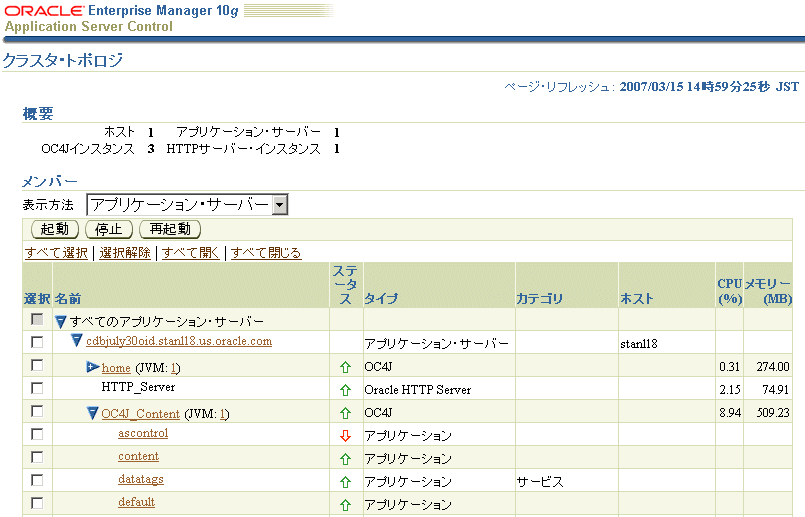
Task: Click the page refresh timestamp text
Action: tap(709, 87)
